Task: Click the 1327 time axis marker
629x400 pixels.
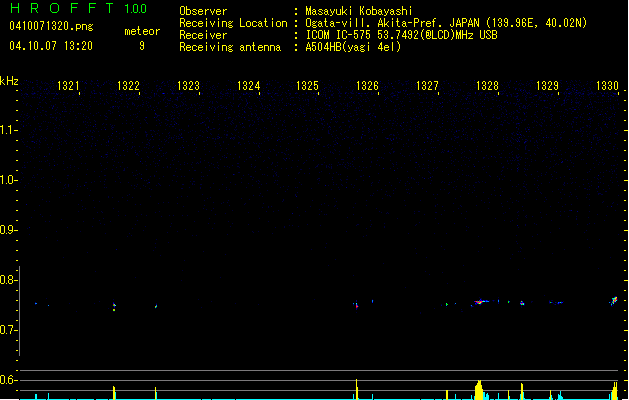Action: [427, 86]
